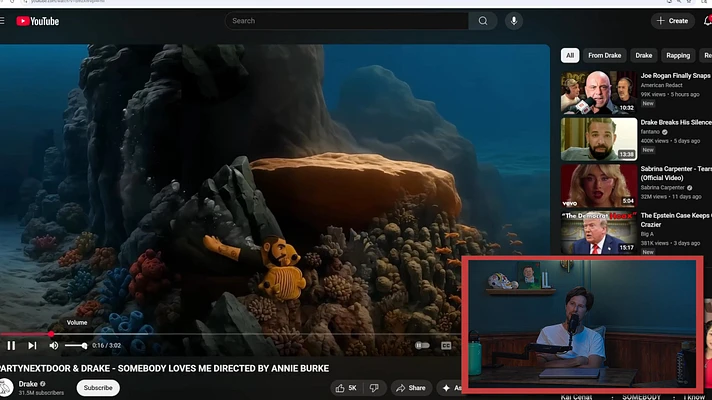Click the 32M views 11 days ago text
712x400 pixels.
tap(671, 197)
